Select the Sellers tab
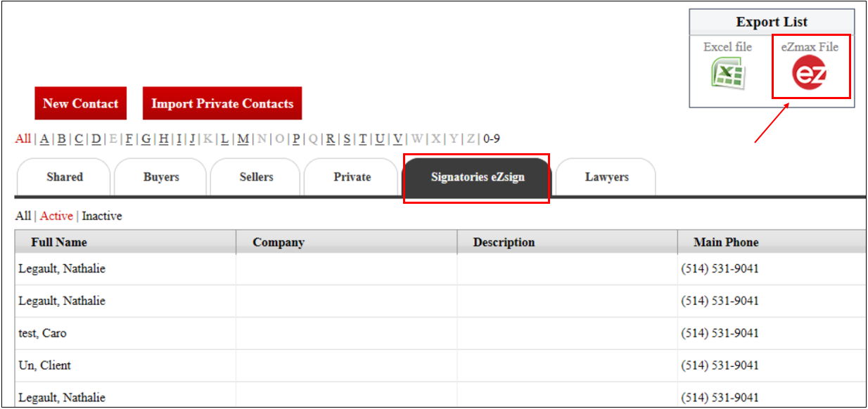868x409 pixels. [x=256, y=177]
